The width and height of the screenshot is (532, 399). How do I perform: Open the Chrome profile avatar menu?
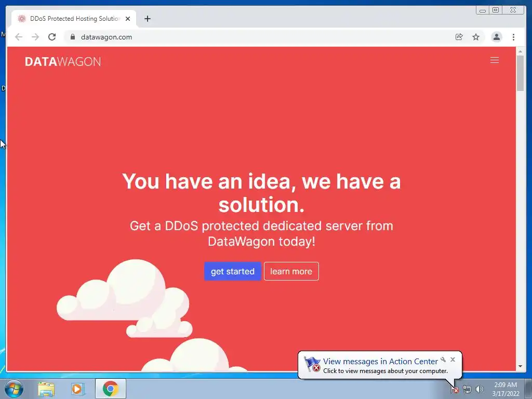(x=497, y=37)
